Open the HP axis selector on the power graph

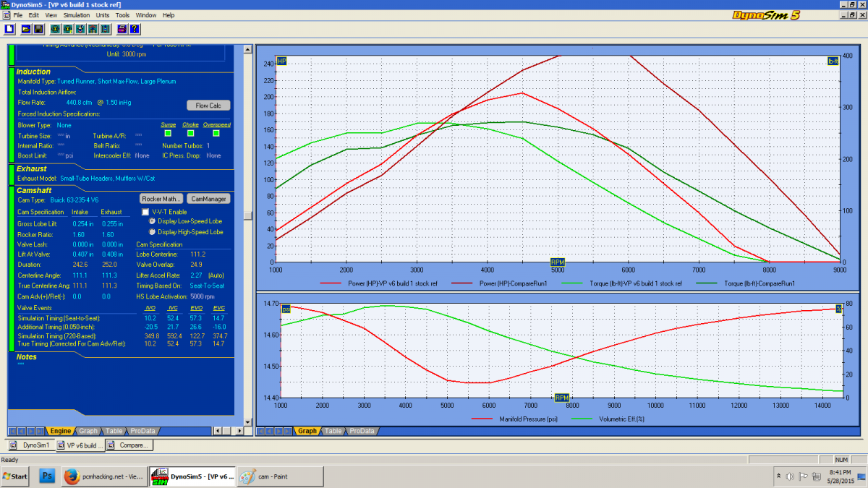282,61
